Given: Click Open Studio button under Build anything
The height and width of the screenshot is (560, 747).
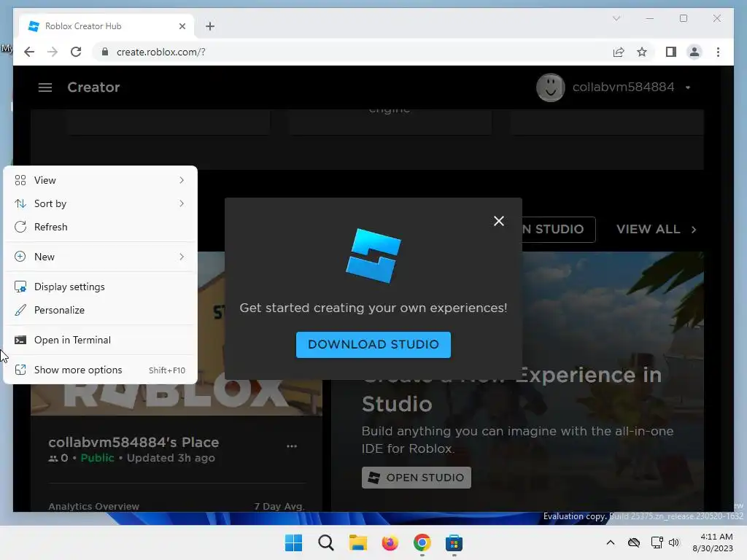Looking at the screenshot, I should pyautogui.click(x=417, y=478).
